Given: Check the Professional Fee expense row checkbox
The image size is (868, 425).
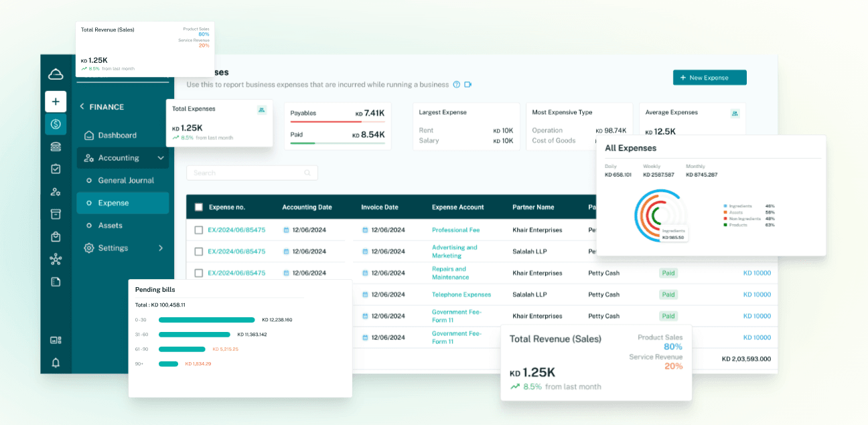Looking at the screenshot, I should (199, 230).
